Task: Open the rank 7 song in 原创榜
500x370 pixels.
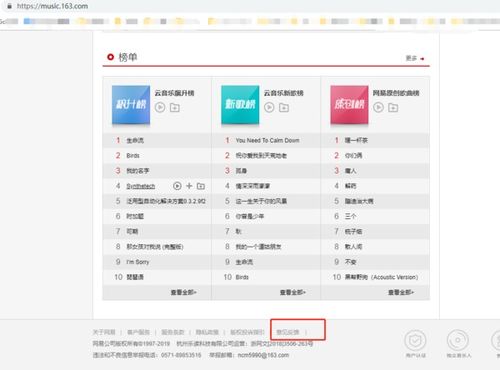Action: (353, 232)
